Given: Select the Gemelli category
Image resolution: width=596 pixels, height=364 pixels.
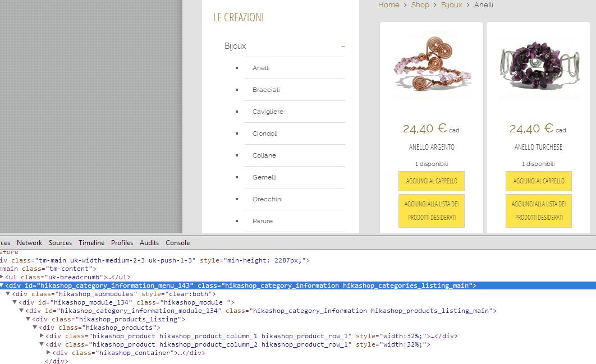Looking at the screenshot, I should tap(264, 177).
